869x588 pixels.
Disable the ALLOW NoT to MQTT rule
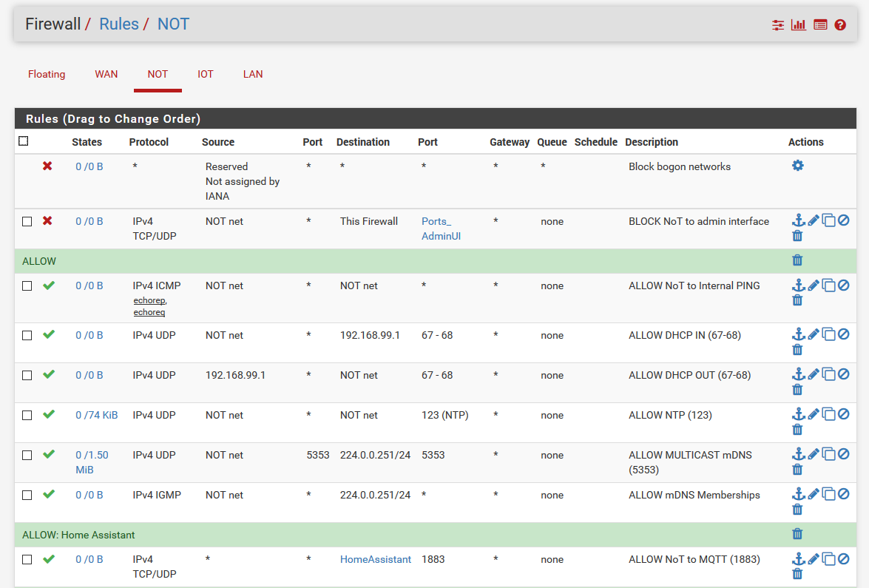click(844, 558)
